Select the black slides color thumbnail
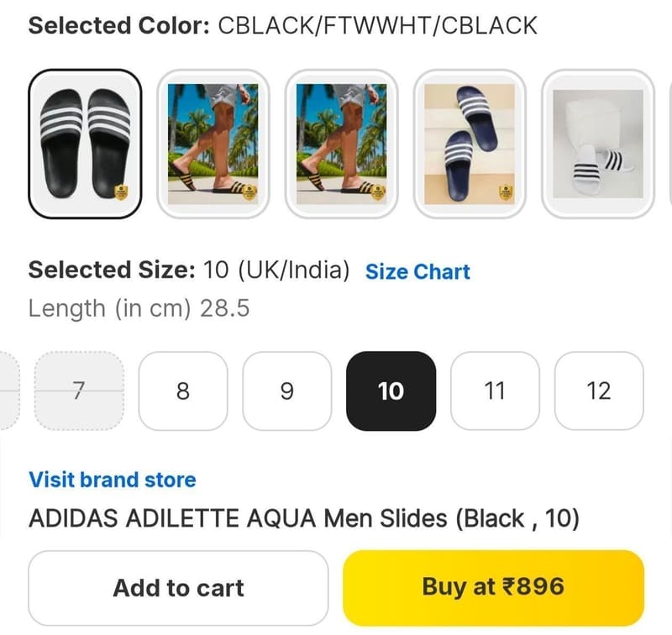This screenshot has height=635, width=672. [85, 144]
